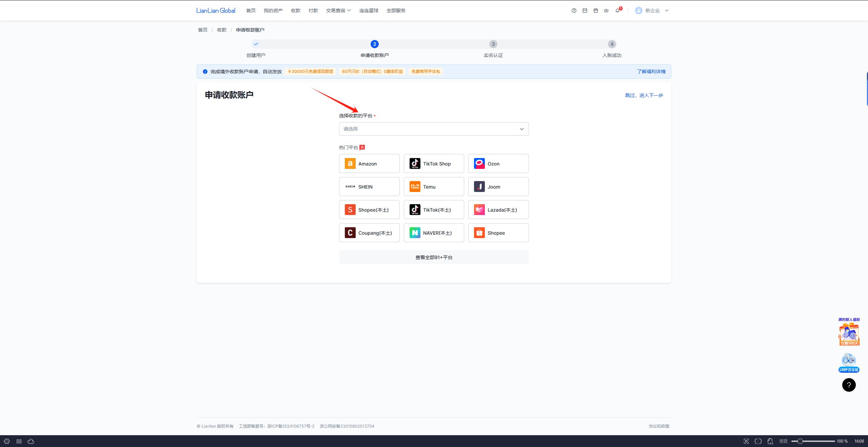The height and width of the screenshot is (447, 868).
Task: Click the ￥30000元免费提现额度 tag
Action: pos(311,72)
